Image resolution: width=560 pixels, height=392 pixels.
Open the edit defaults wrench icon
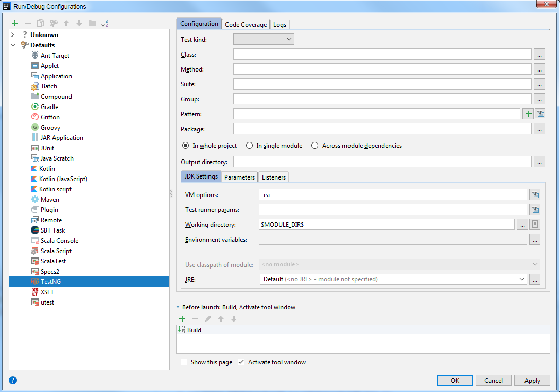(54, 23)
